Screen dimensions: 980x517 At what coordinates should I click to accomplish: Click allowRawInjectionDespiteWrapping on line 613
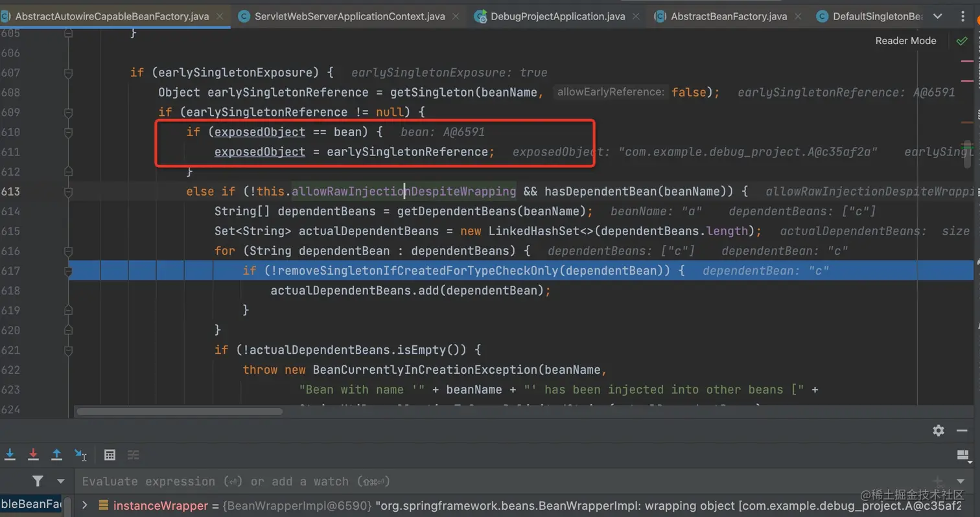404,191
